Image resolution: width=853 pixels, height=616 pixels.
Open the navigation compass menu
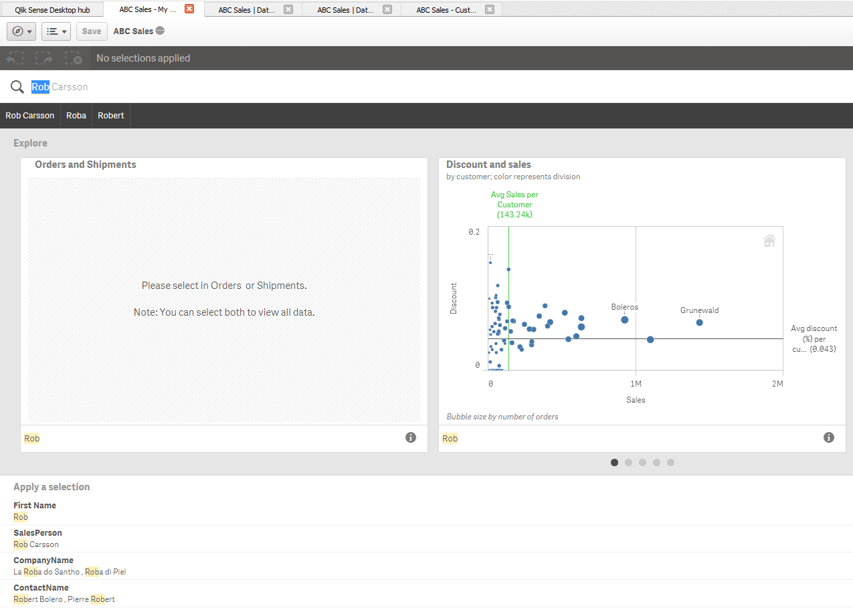coord(21,31)
